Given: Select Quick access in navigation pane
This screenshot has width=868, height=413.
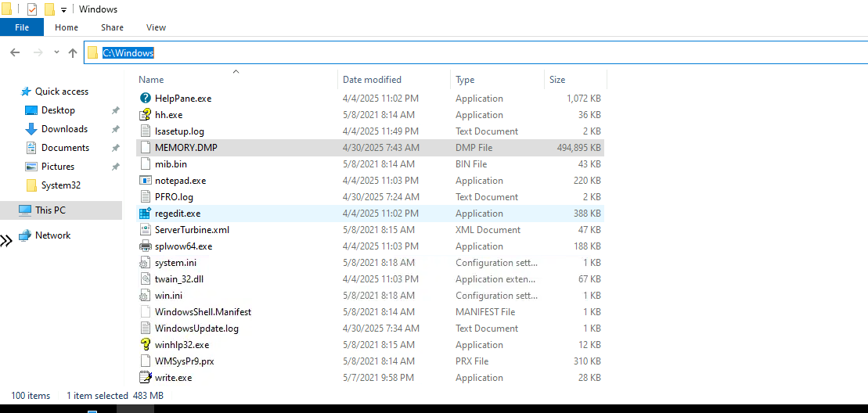Looking at the screenshot, I should [62, 92].
